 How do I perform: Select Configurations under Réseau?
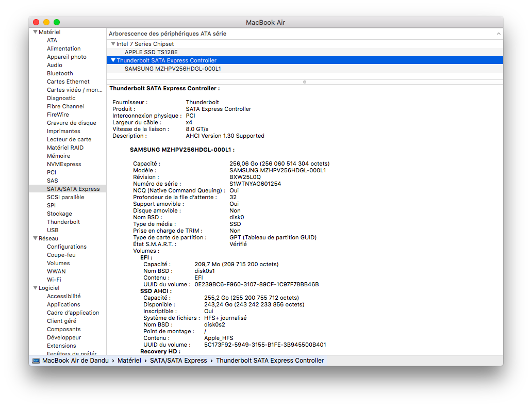click(x=66, y=247)
